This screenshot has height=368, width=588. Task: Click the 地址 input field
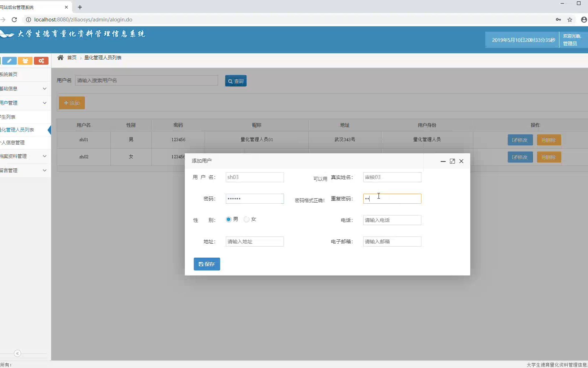coord(255,242)
